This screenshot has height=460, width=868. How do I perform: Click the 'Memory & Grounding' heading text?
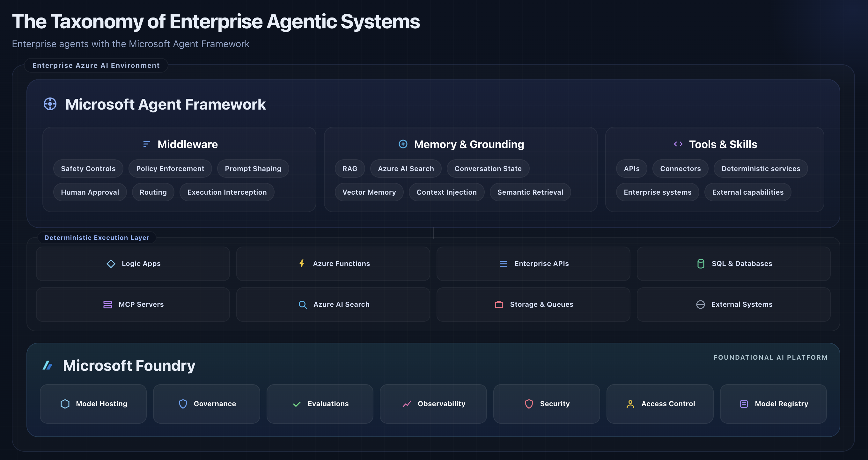tap(469, 144)
